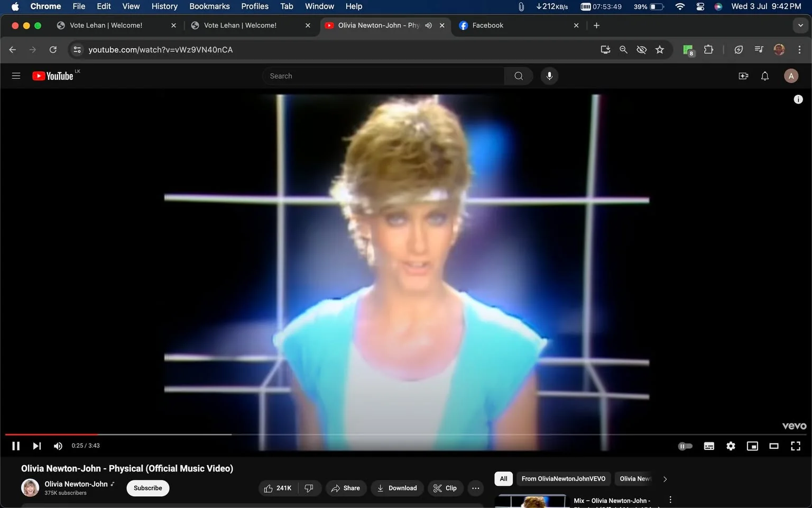Open battery status 39%
Image resolution: width=812 pixels, height=508 pixels.
[x=648, y=6]
